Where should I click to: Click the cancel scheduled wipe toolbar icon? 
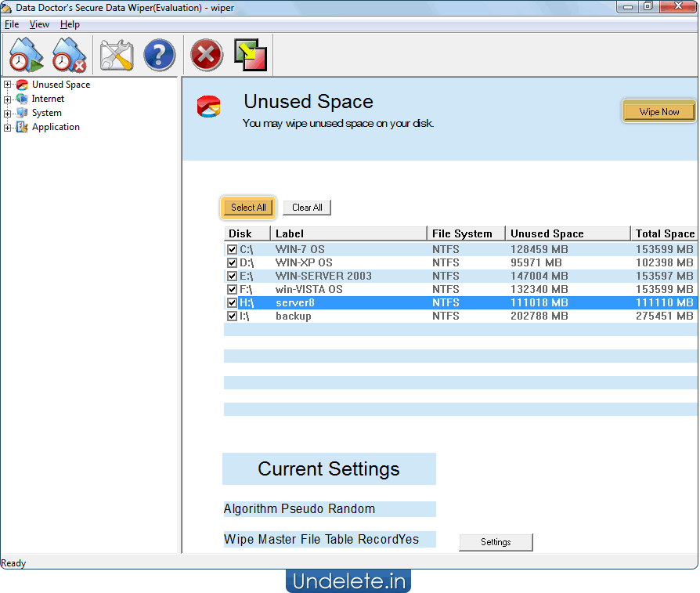coord(69,55)
